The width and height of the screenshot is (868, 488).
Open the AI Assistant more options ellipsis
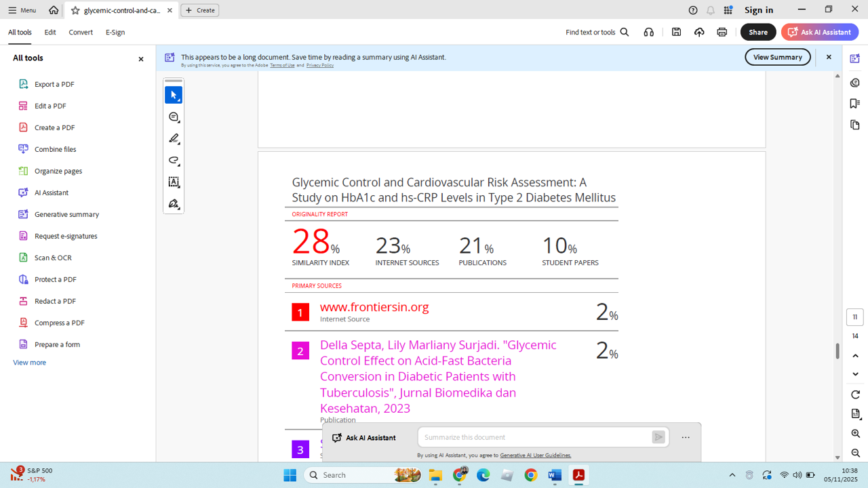(686, 438)
